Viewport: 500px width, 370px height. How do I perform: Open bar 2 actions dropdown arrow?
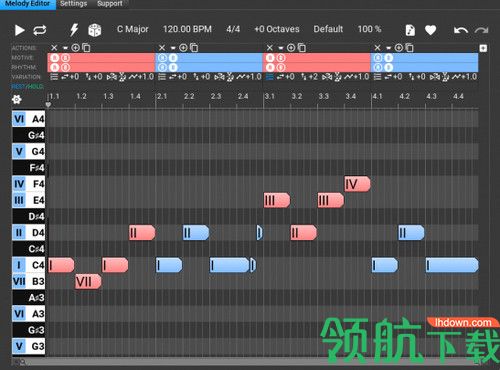173,48
